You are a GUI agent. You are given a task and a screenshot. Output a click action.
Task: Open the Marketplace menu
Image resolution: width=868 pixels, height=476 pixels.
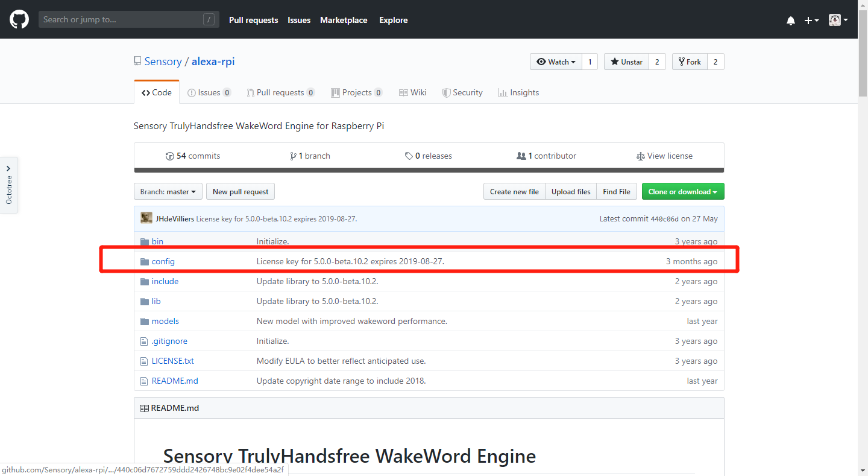click(x=344, y=20)
